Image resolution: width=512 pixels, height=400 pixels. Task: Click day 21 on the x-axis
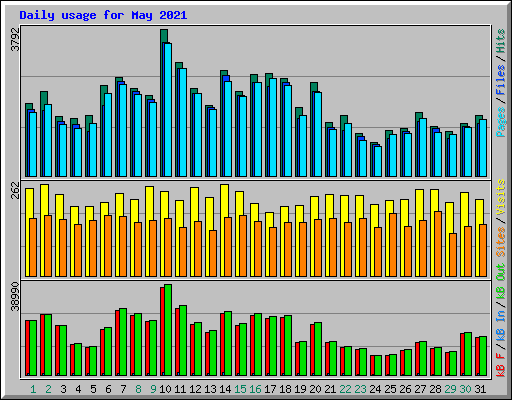pyautogui.click(x=330, y=389)
